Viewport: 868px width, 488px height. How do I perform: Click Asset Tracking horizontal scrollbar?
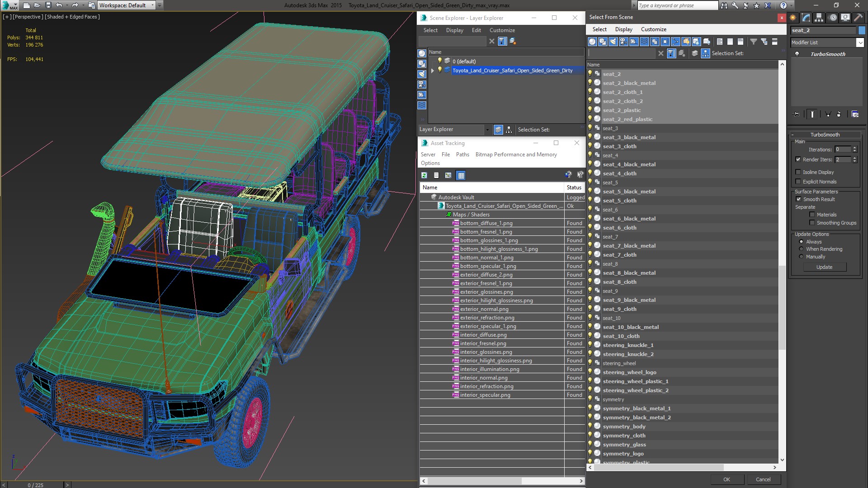point(474,481)
